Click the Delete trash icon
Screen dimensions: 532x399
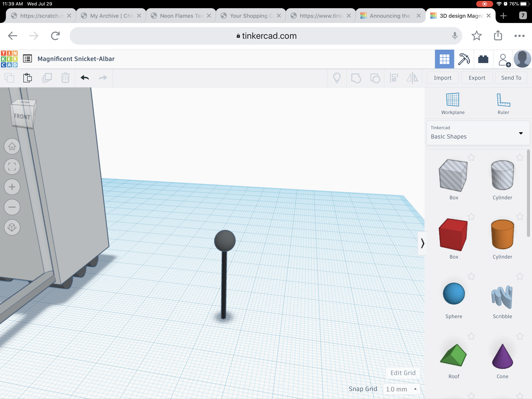point(65,78)
